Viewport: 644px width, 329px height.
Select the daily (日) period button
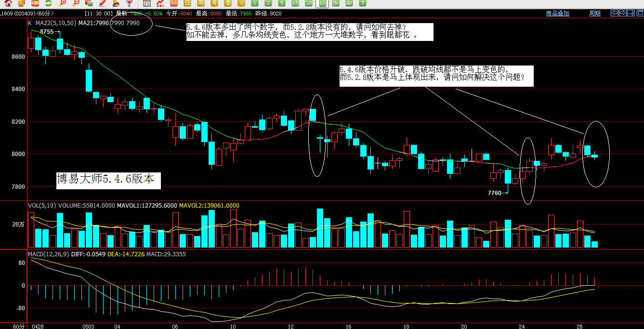(x=187, y=3)
